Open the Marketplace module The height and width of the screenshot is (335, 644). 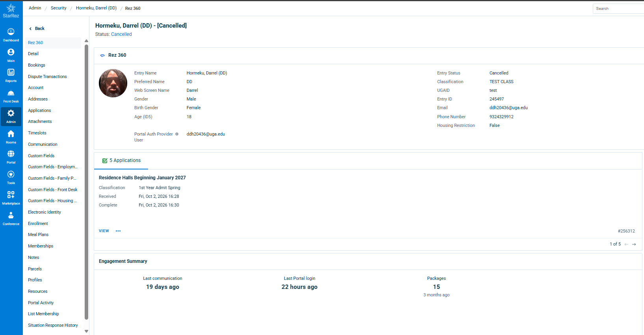pos(11,198)
